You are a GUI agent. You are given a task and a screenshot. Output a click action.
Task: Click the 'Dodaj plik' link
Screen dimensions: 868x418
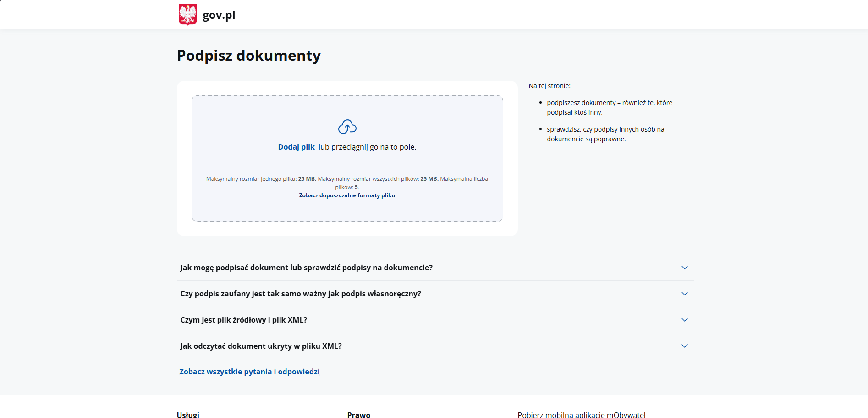click(x=296, y=147)
